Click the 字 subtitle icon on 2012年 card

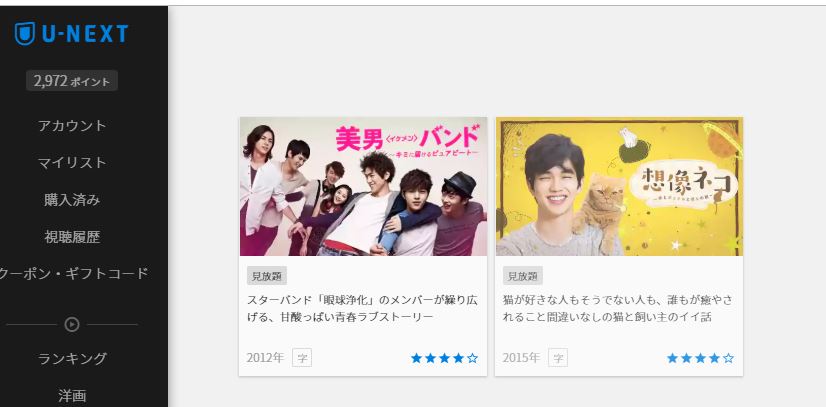pos(302,358)
